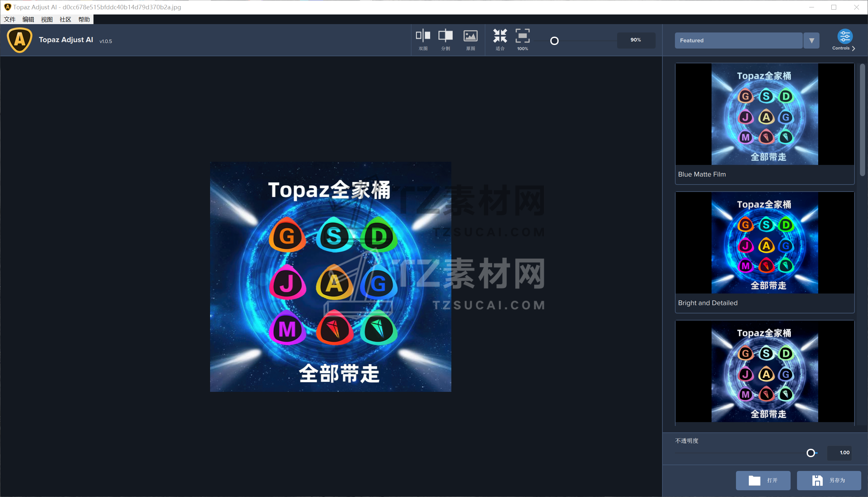Fit image to window (适合)
This screenshot has width=868, height=497.
(500, 39)
